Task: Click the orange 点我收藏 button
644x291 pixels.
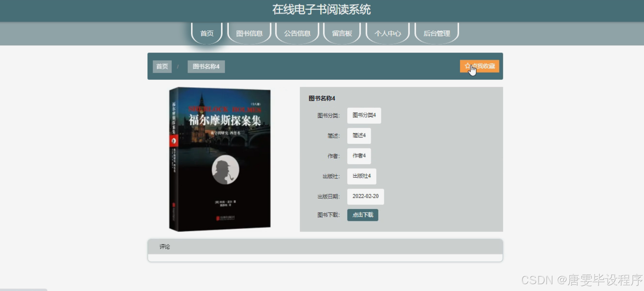Action: coord(479,66)
